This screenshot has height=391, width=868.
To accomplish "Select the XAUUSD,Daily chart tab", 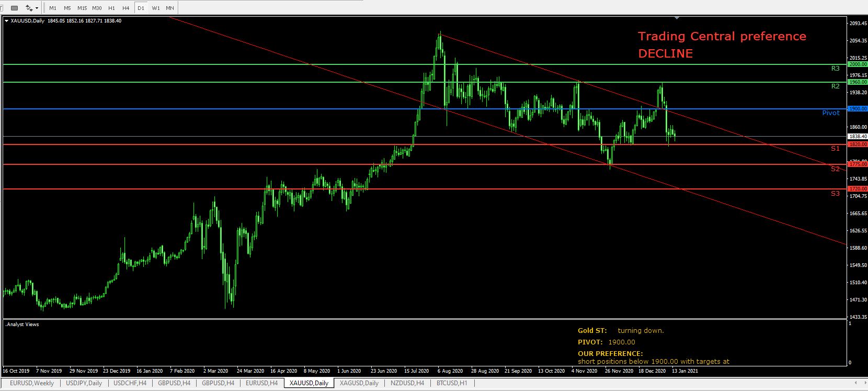I will (309, 383).
